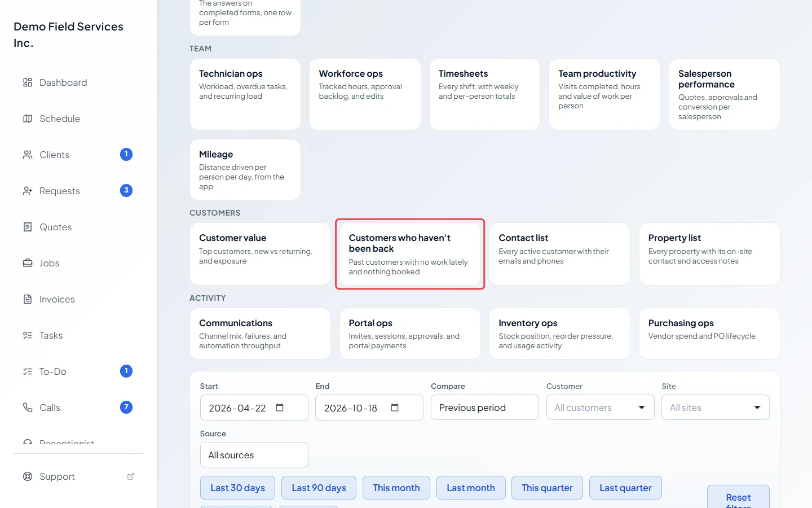Click the Invoices file icon
This screenshot has width=812, height=508.
[28, 299]
